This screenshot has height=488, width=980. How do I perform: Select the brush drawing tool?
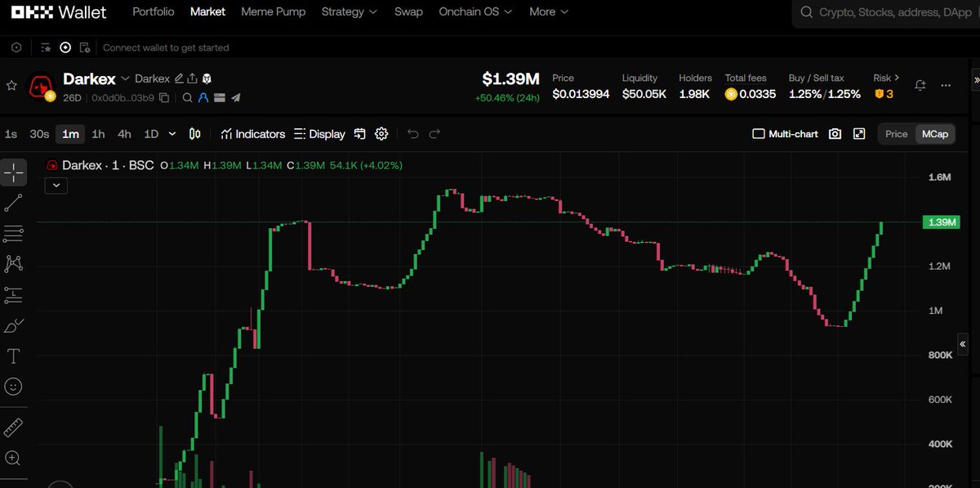(14, 325)
